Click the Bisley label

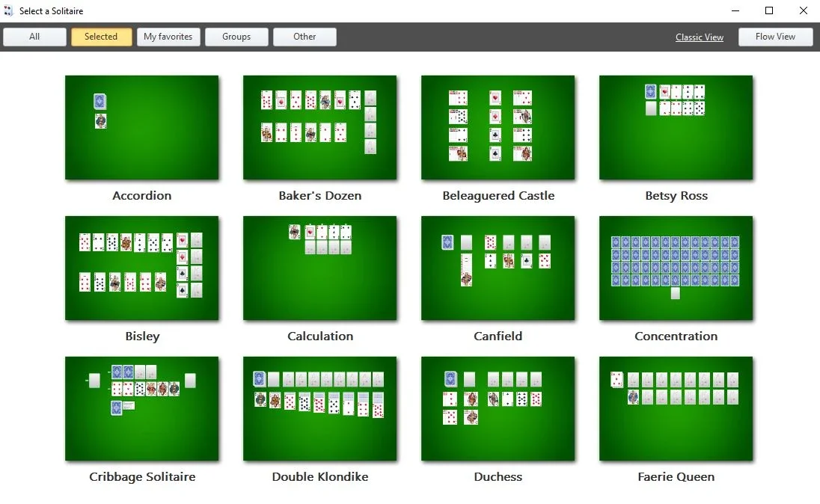point(142,336)
